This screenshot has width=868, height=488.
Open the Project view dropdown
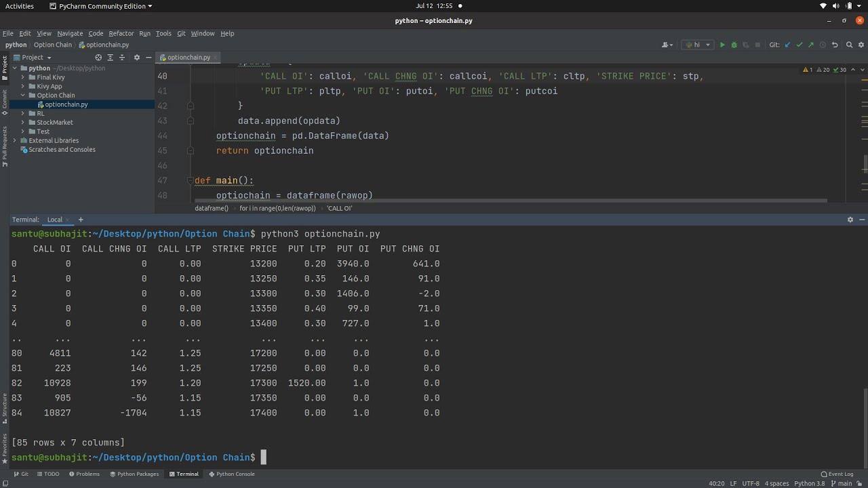click(x=32, y=58)
